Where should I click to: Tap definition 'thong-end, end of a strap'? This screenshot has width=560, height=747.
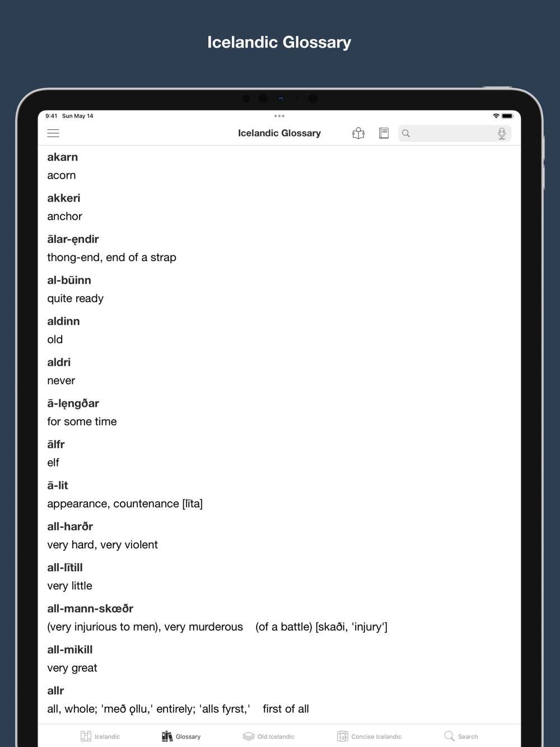[111, 258]
